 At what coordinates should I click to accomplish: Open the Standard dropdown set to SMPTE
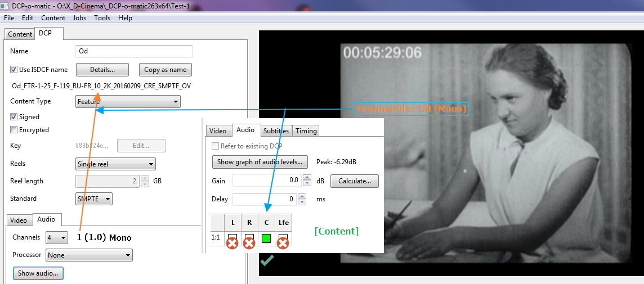94,199
